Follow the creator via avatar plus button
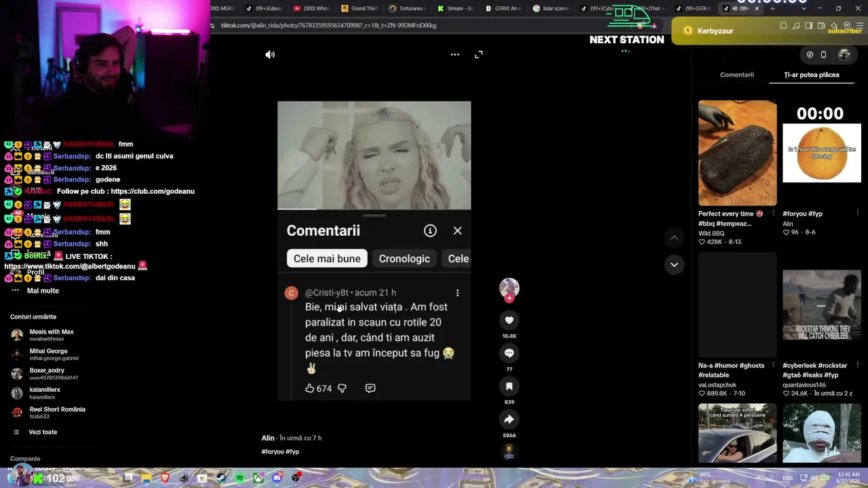 509,298
